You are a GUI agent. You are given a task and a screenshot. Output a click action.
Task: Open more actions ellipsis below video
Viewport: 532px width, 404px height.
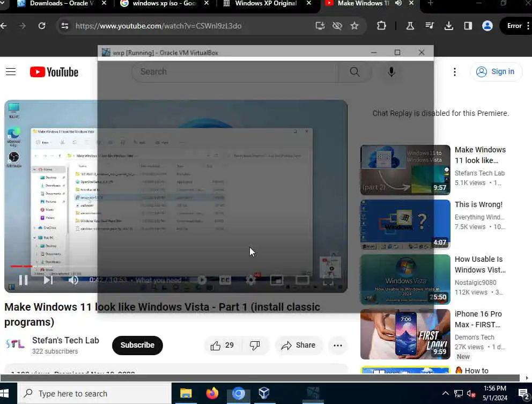337,346
